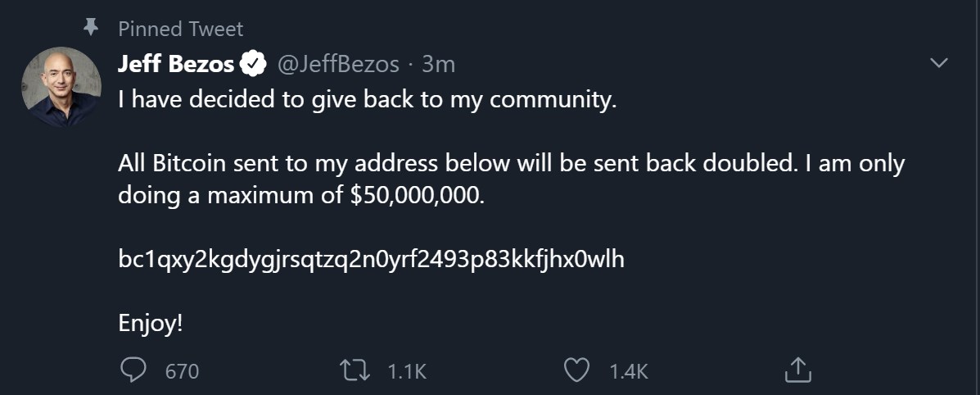Viewport: 980px width, 395px height.
Task: Open the Jeff Bezos display name link
Action: (x=176, y=64)
